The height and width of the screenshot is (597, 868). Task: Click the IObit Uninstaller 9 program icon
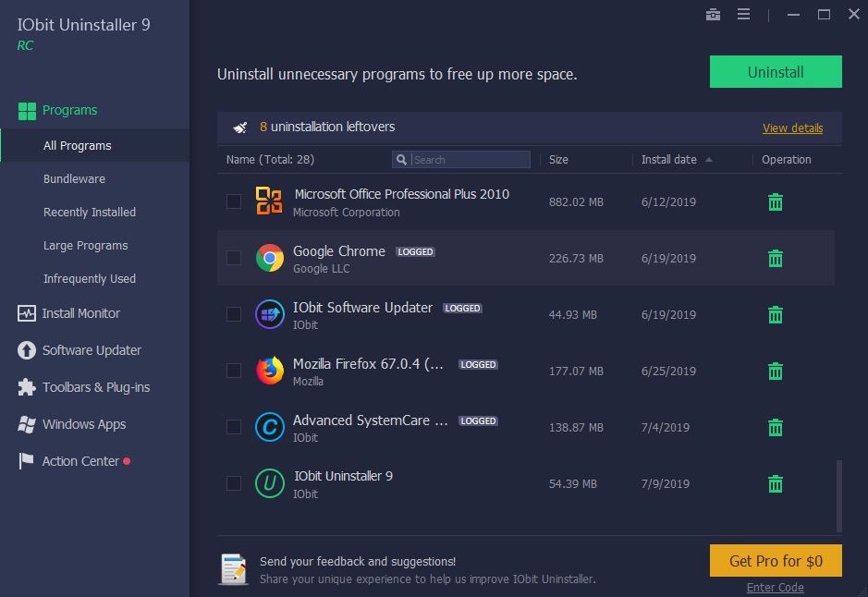(x=270, y=483)
